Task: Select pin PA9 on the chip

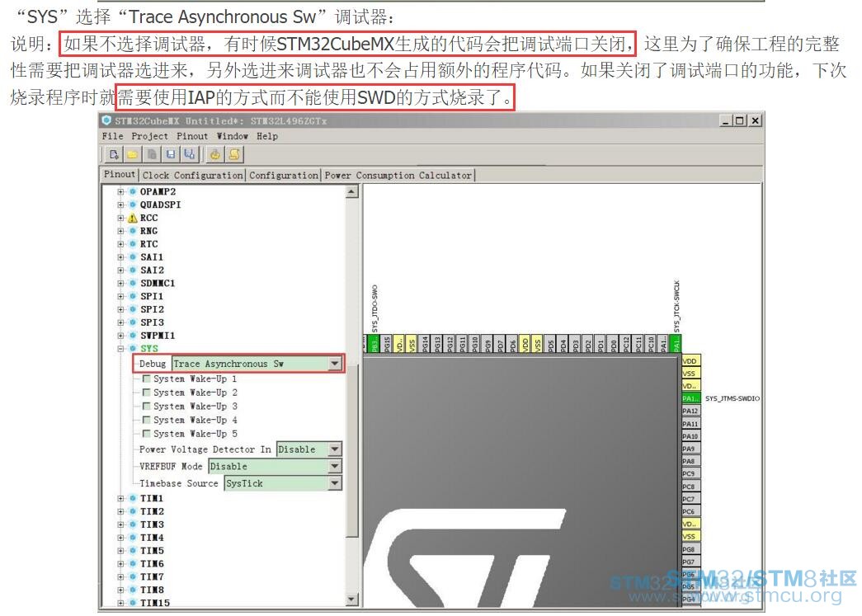Action: 690,449
